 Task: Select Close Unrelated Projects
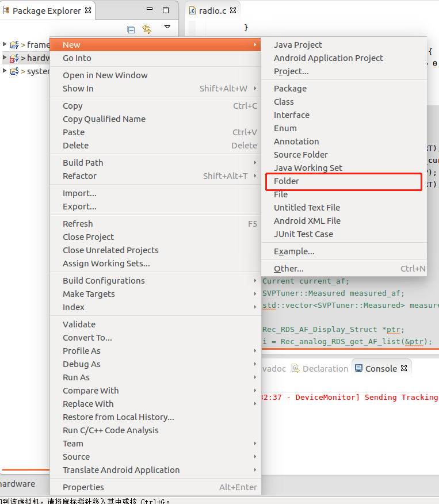click(x=155, y=250)
